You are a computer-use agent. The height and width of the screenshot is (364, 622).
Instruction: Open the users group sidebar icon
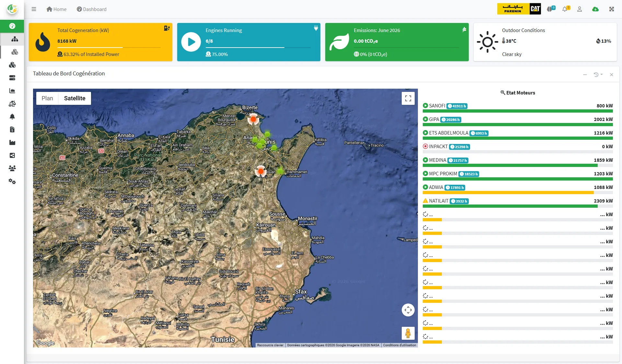click(12, 168)
